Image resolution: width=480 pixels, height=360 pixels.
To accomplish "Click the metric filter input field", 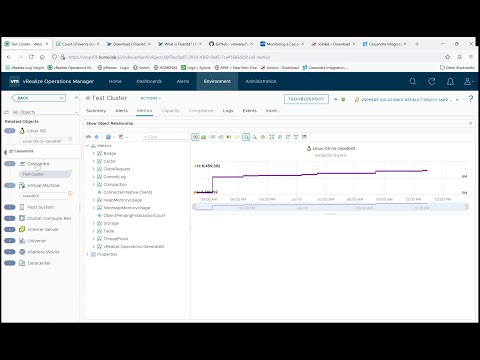I will click(165, 137).
